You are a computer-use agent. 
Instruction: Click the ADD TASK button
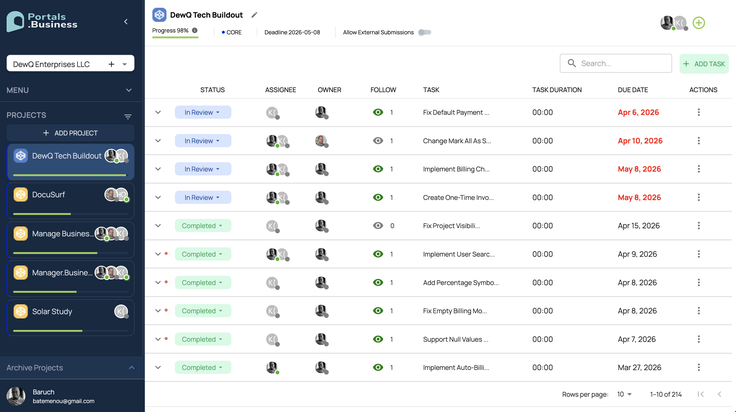click(704, 64)
